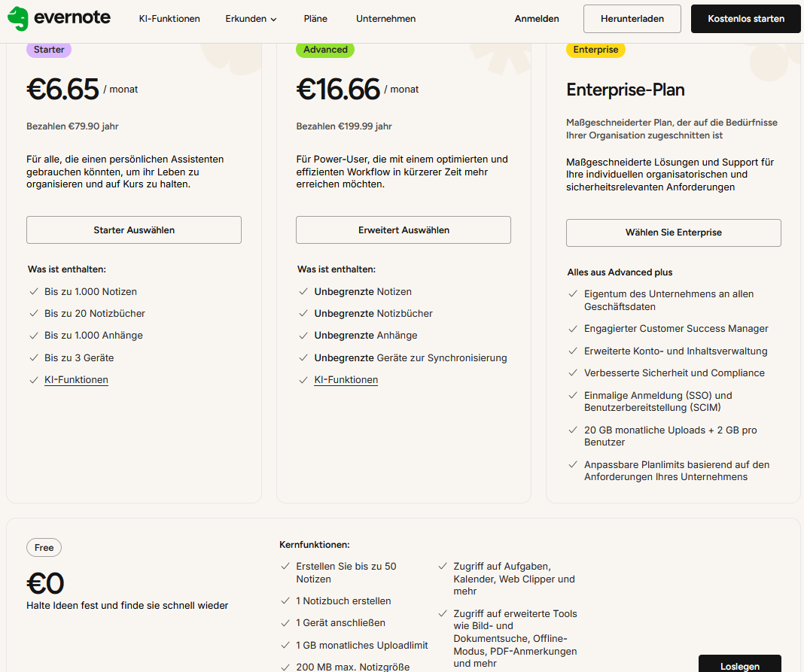This screenshot has height=672, width=804.
Task: Click the €6.65 Starter price
Action: 62,90
